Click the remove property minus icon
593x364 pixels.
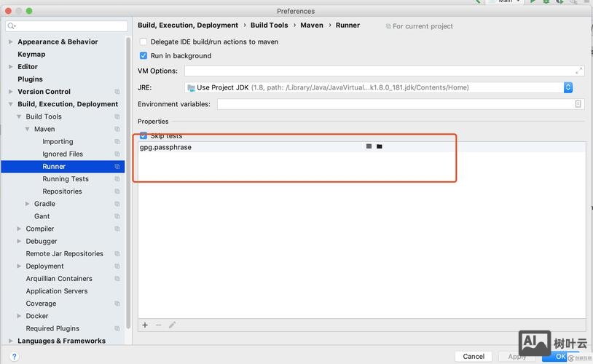(159, 325)
